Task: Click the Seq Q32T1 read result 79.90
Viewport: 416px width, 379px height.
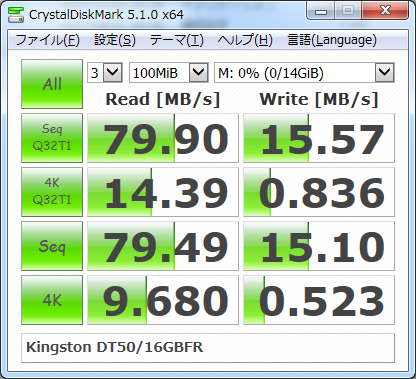Action: coord(163,138)
